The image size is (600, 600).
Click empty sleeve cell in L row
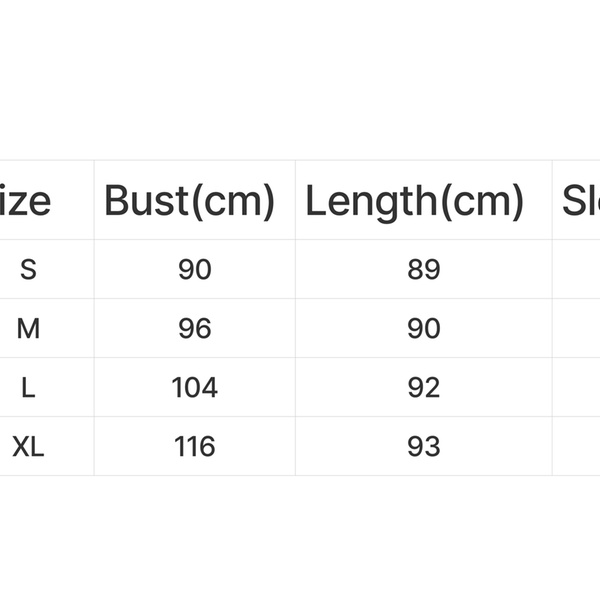point(577,387)
